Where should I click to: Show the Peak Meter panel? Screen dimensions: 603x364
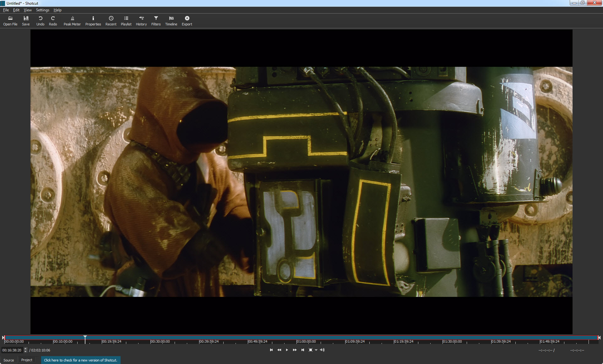coord(72,21)
